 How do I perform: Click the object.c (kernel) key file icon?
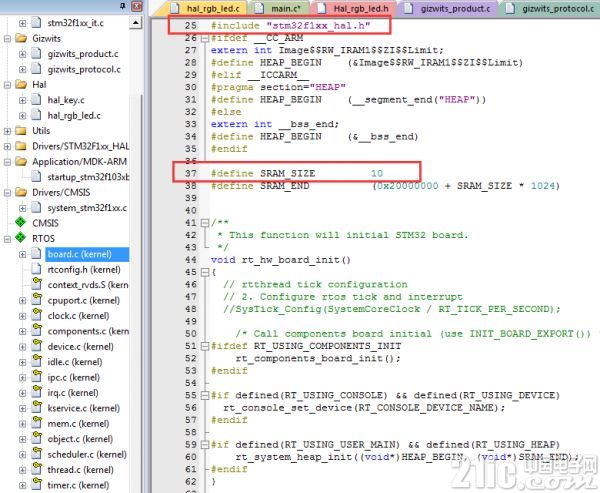pyautogui.click(x=37, y=438)
